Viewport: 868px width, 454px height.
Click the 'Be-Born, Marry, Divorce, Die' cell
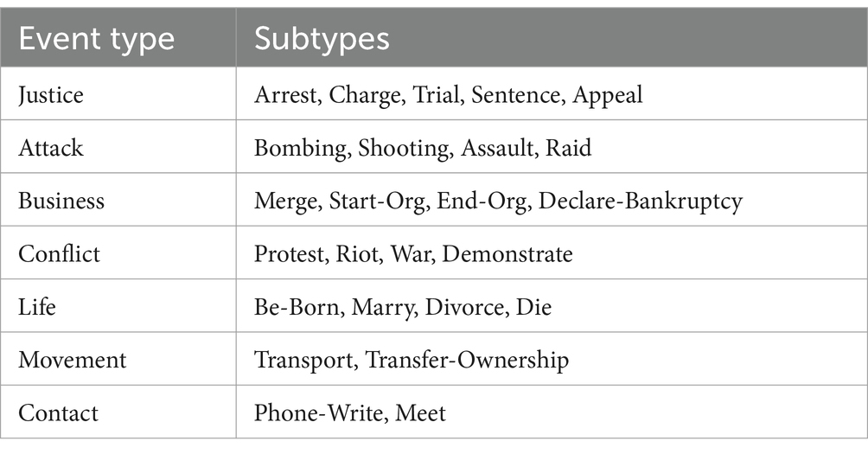402,307
